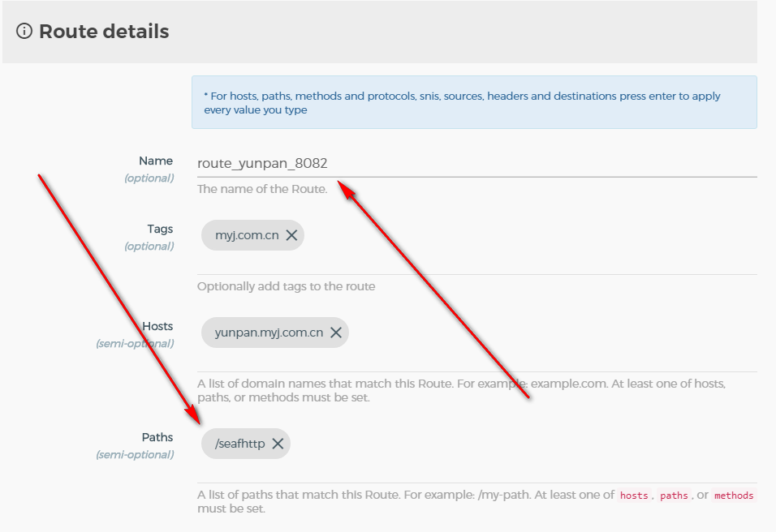Select the yunpan.myj.com.cn host chip text
This screenshot has width=776, height=532.
[x=269, y=332]
